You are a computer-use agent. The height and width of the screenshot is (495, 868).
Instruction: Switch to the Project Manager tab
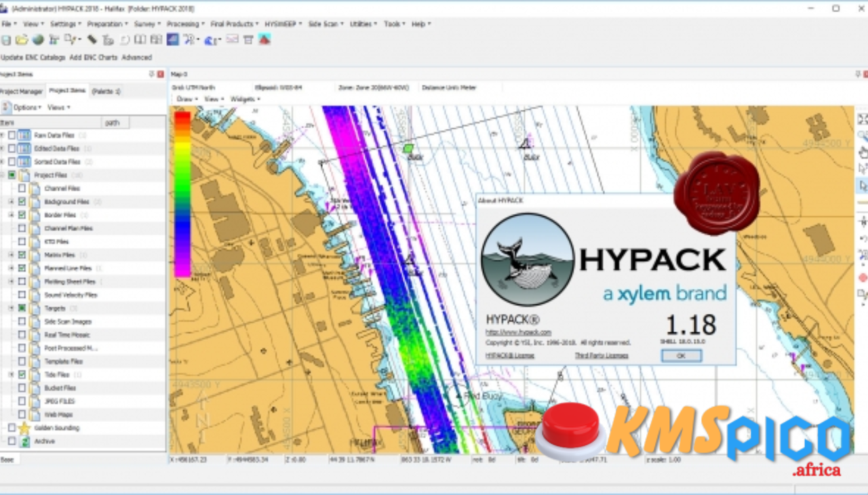click(21, 91)
